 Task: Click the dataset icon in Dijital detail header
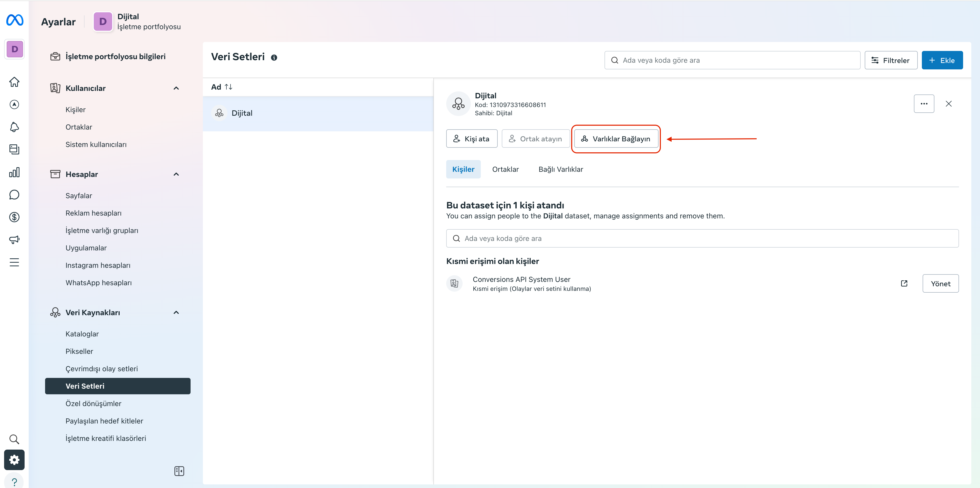click(458, 103)
